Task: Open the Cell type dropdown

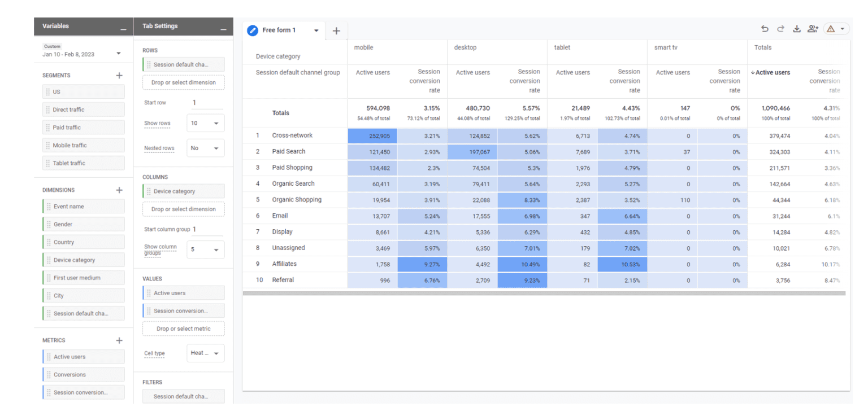Action: point(205,353)
